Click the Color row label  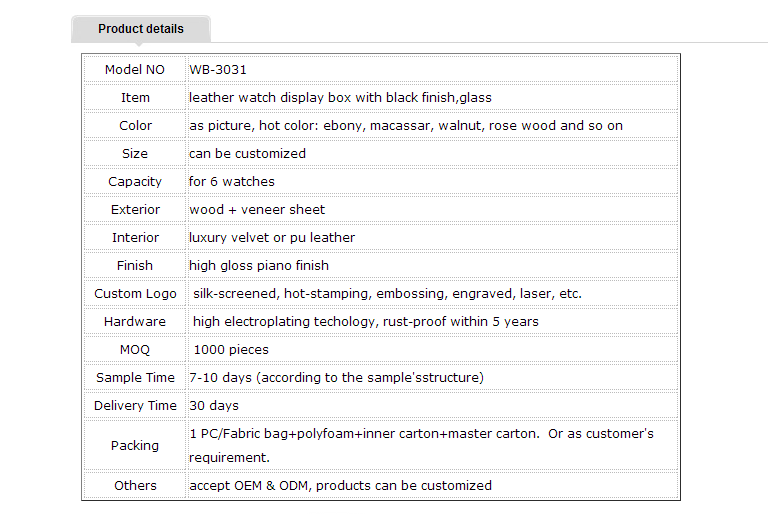click(135, 125)
